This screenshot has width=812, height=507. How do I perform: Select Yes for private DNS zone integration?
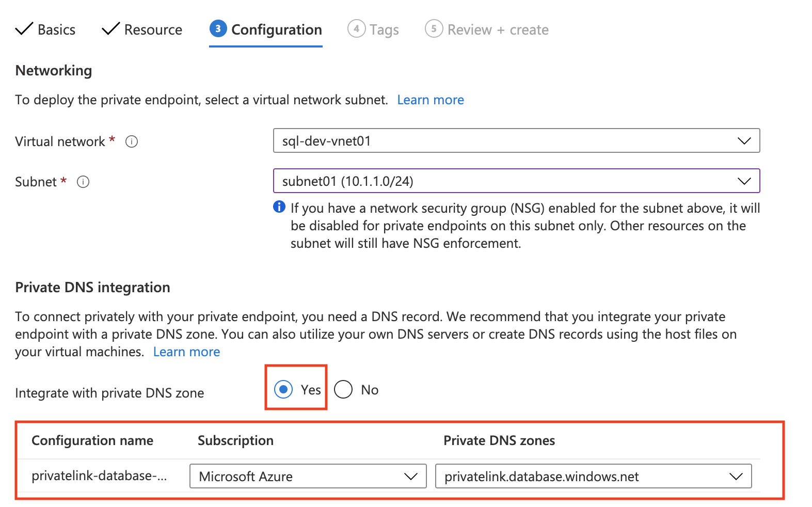[x=283, y=389]
